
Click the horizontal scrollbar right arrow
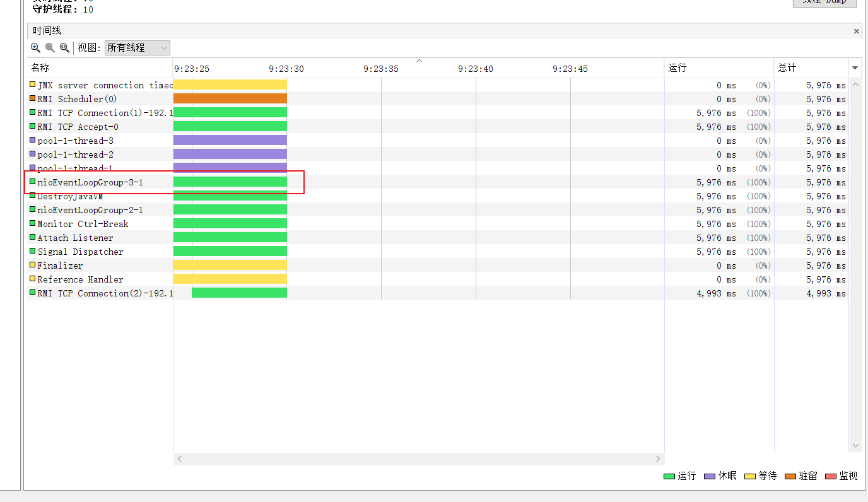(658, 459)
